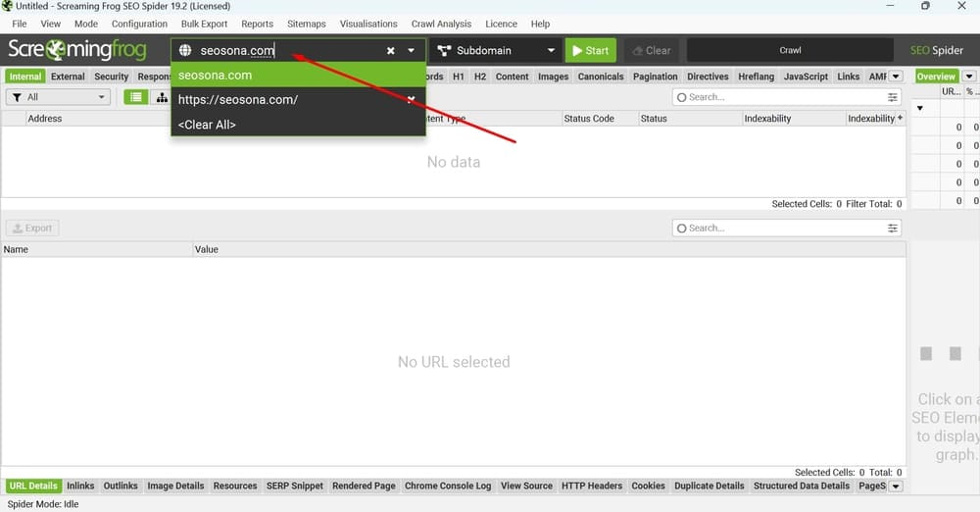Collapse the URL history dropdown arrow
The height and width of the screenshot is (512, 980).
click(412, 51)
